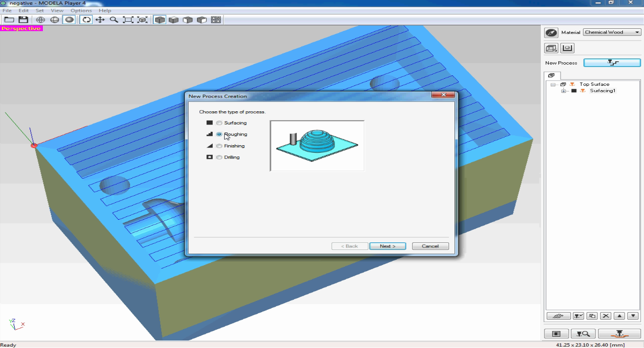Screen dimensions: 644x348
Task: Click the Ready status text
Action: (8, 345)
